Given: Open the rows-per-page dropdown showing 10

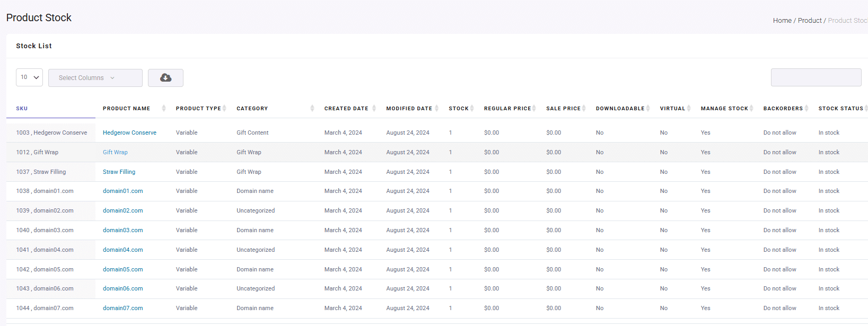Looking at the screenshot, I should [x=29, y=77].
